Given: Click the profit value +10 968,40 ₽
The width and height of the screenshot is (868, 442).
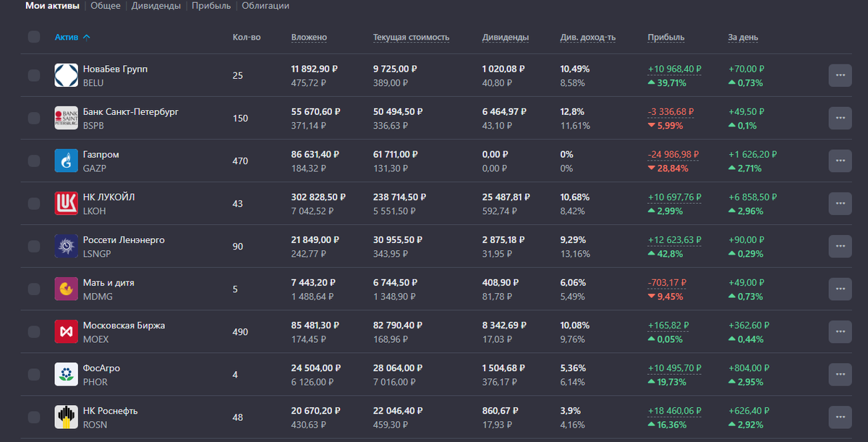Looking at the screenshot, I should tap(675, 69).
